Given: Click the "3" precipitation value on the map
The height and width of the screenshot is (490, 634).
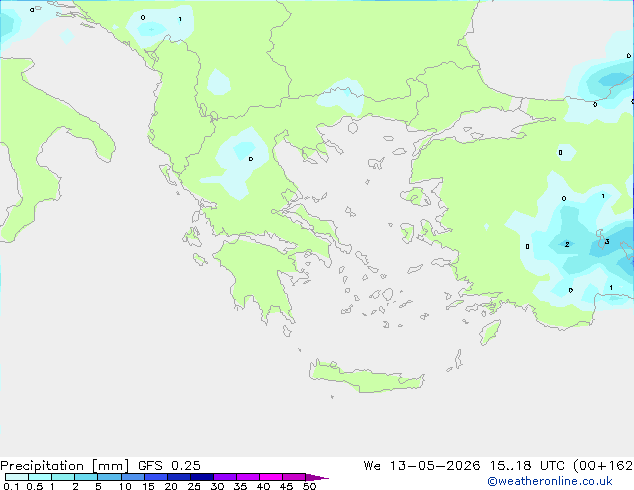Looking at the screenshot, I should [607, 241].
